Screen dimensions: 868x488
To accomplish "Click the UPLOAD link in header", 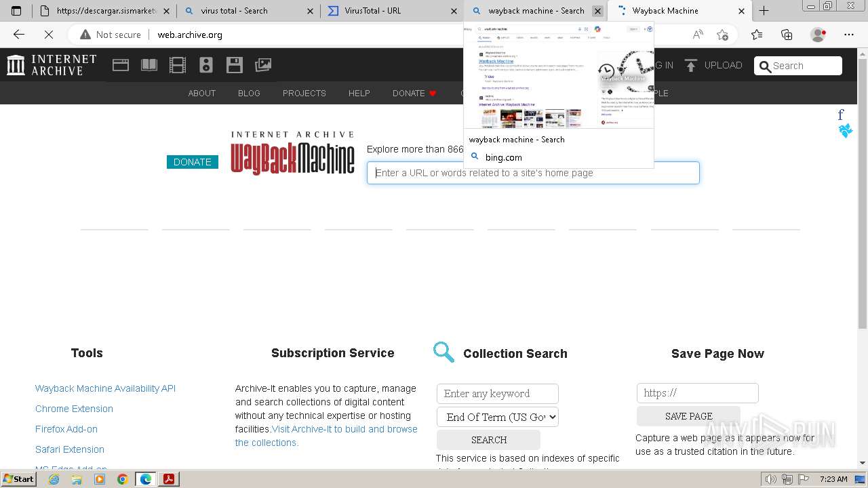I will point(723,65).
